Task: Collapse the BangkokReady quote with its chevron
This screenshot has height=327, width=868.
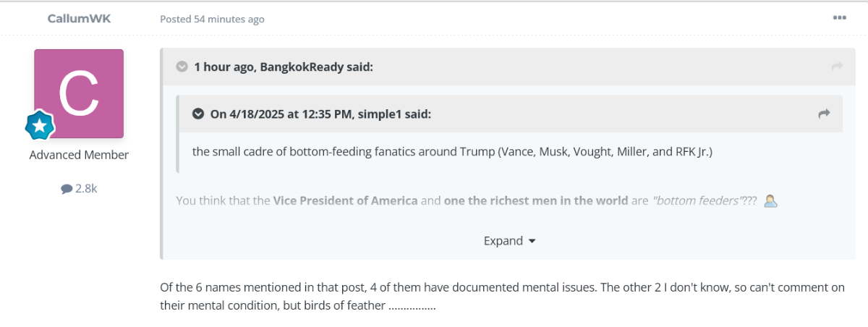Action: 182,67
